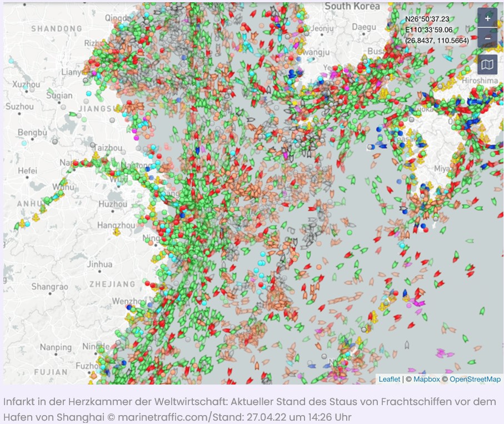The image size is (504, 424).
Task: Open the Mapbox attribution link
Action: 427,379
